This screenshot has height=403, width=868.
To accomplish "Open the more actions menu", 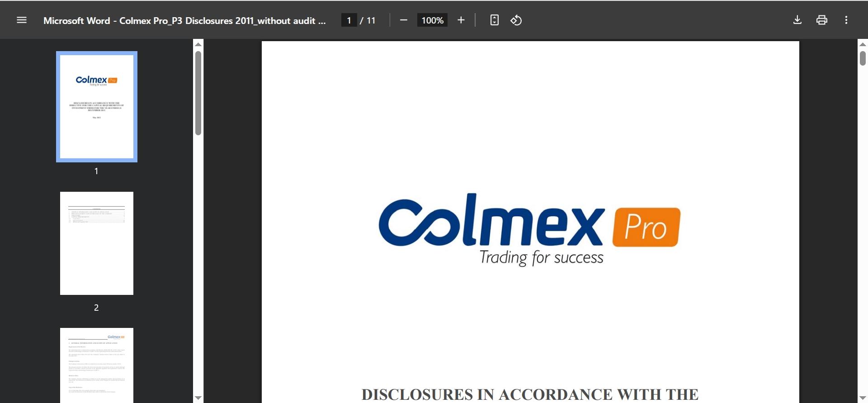I will click(x=846, y=20).
